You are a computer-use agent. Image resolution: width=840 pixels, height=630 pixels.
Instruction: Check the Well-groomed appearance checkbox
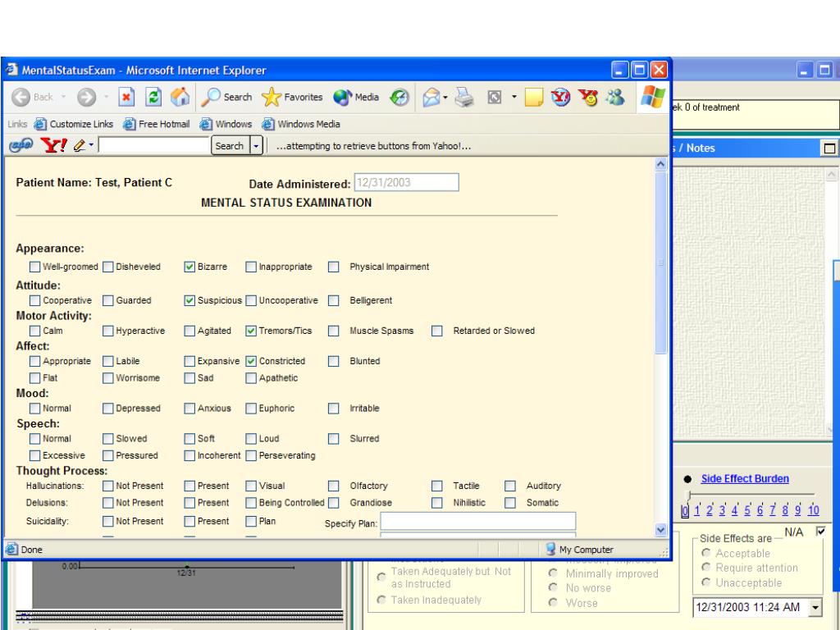[x=34, y=267]
